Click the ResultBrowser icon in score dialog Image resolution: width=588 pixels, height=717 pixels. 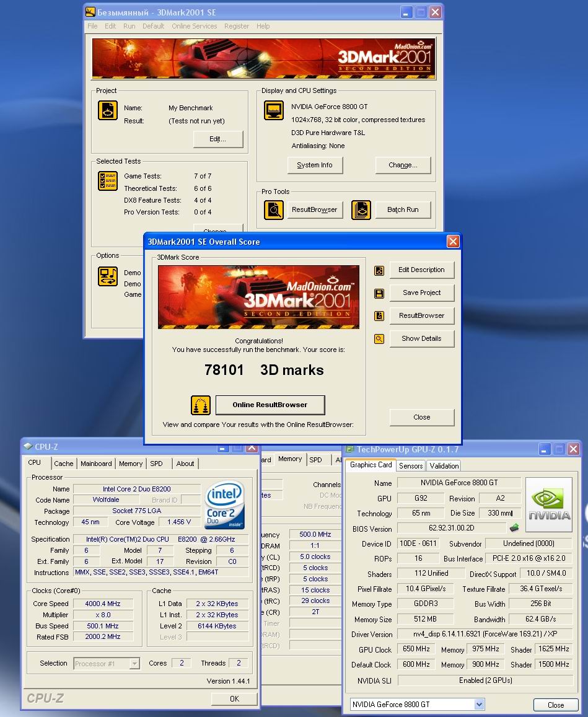point(379,316)
